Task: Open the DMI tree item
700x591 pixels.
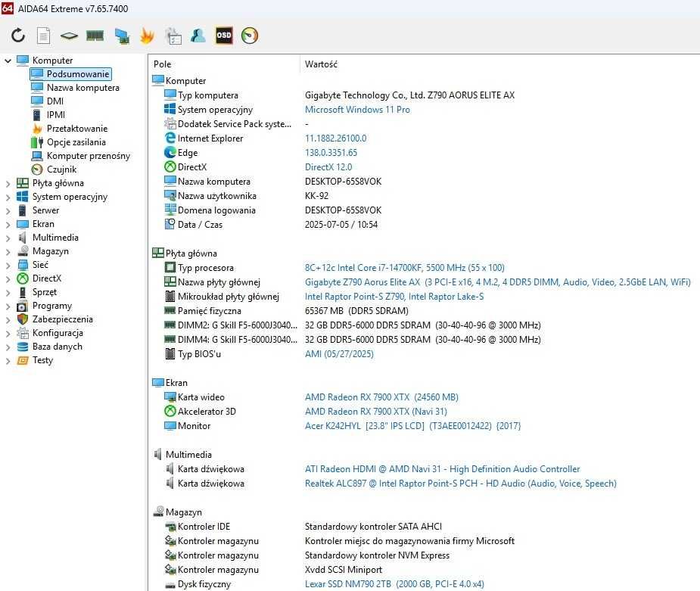Action: 55,101
